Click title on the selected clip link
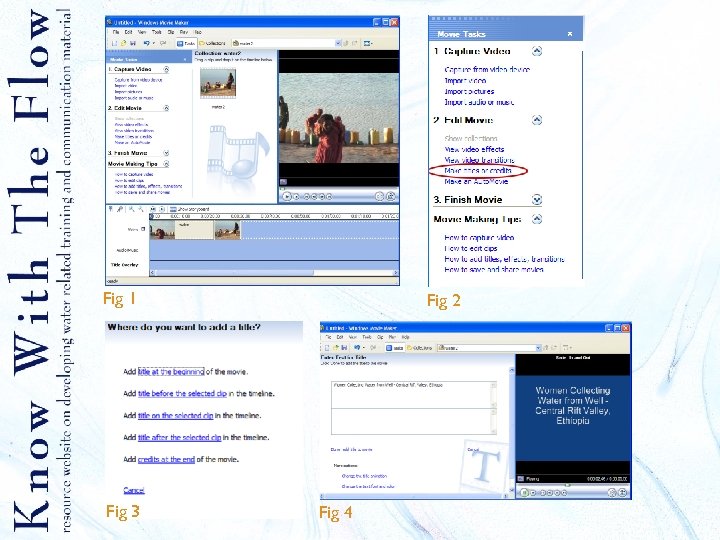This screenshot has width=720, height=540. tap(175, 416)
